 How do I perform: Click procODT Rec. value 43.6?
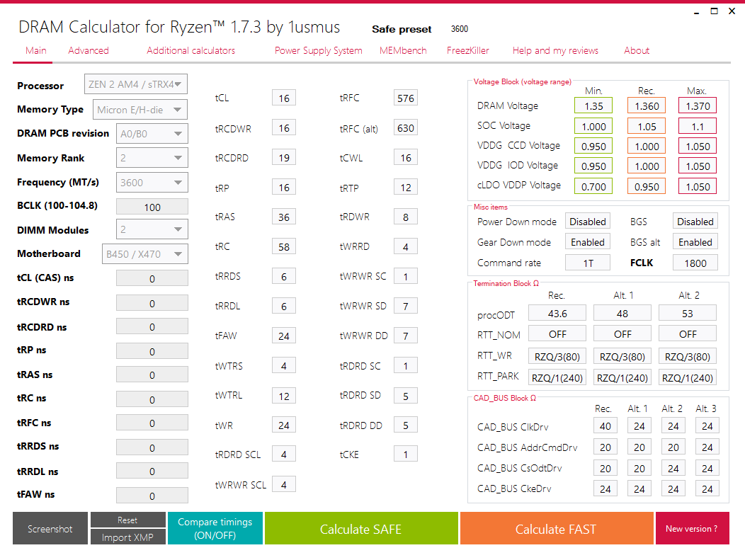click(x=557, y=314)
